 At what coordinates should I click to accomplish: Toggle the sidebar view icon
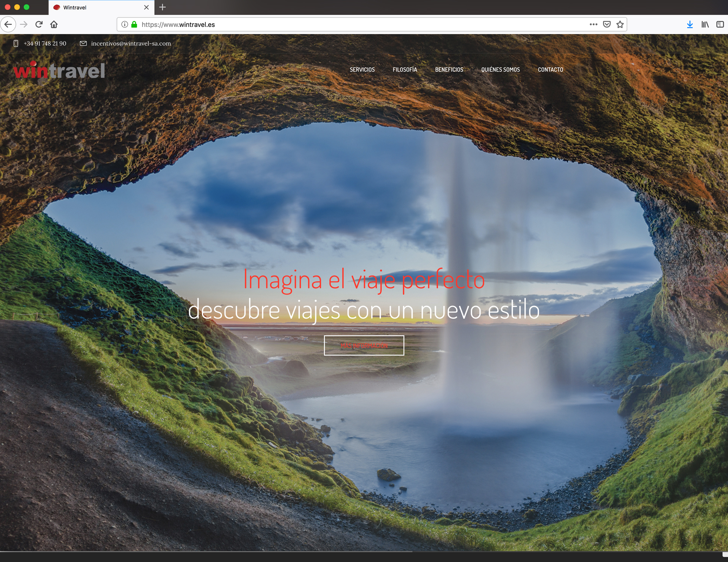point(720,25)
